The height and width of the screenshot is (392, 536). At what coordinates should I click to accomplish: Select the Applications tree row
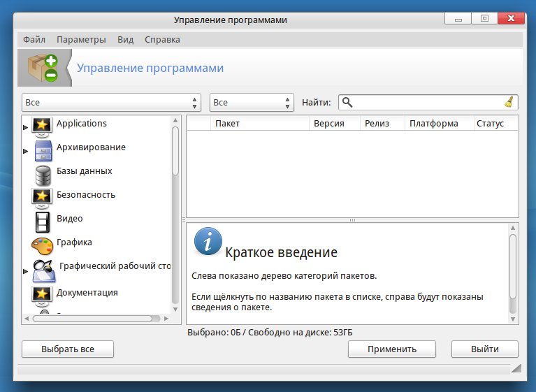click(96, 126)
